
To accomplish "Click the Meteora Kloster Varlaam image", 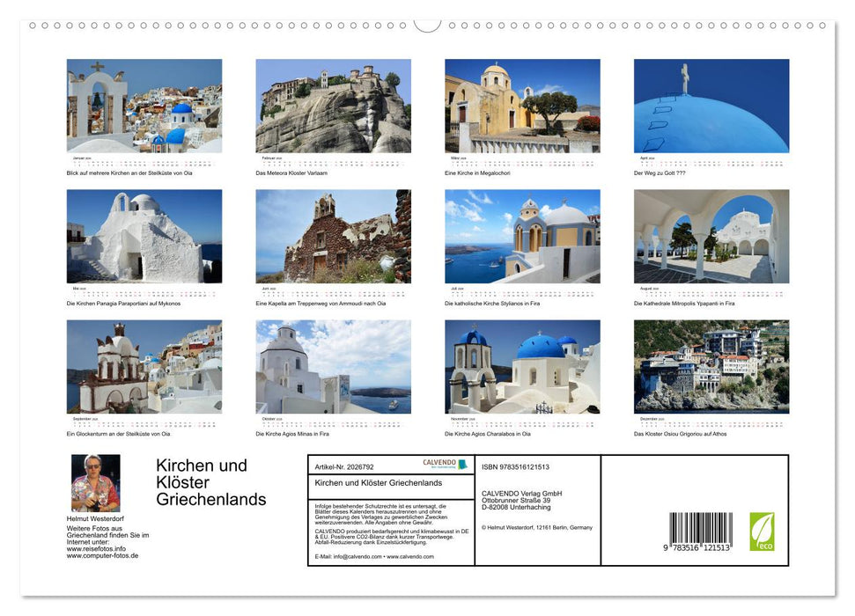I will 333,106.
